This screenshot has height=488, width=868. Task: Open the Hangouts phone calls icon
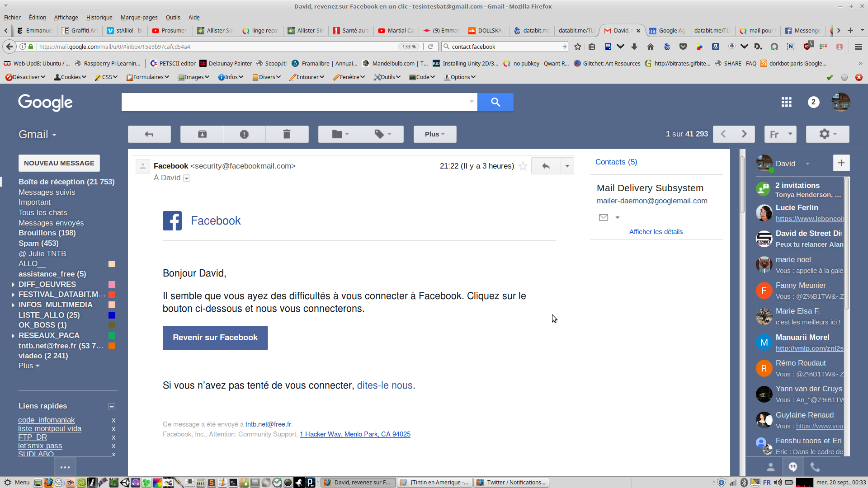[x=815, y=467]
